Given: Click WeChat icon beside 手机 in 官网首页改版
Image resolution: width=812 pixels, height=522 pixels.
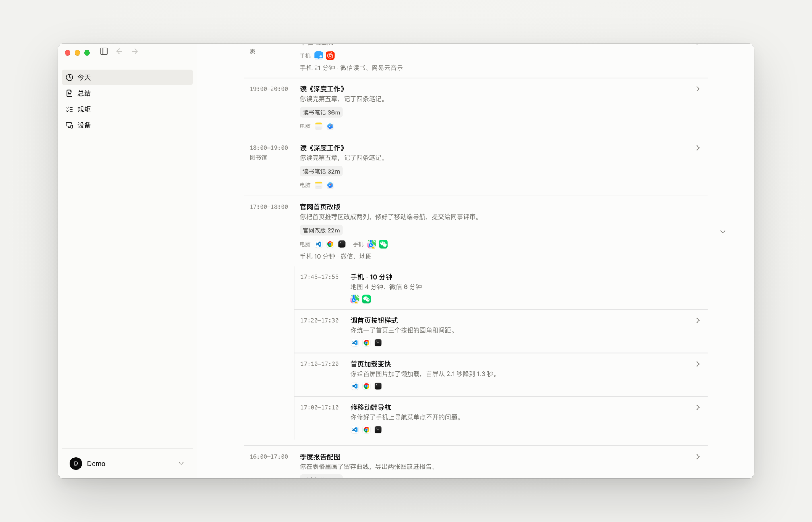Looking at the screenshot, I should tap(383, 244).
